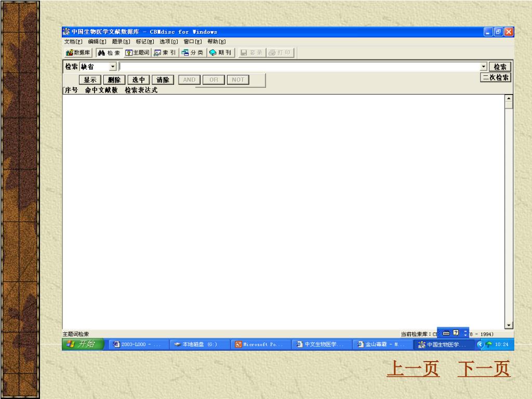Image resolution: width=532 pixels, height=399 pixels.
Task: Open the 分类 classification tool
Action: 192,52
